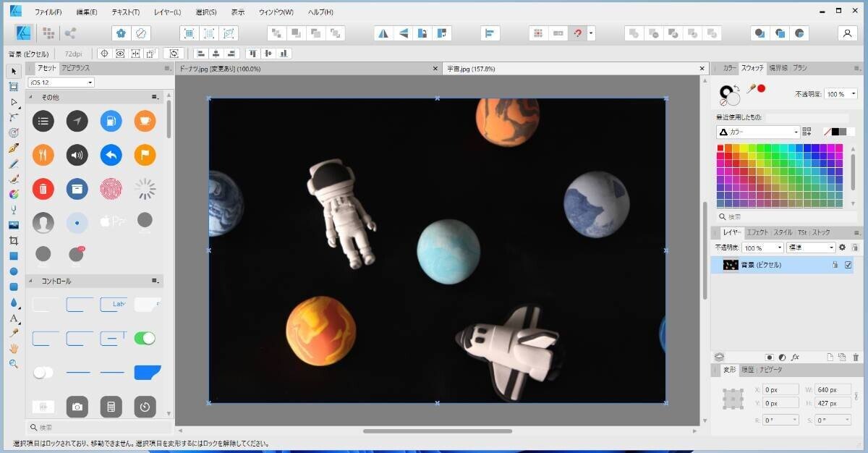Toggle visibility checkbox of 背景 layer

(848, 266)
